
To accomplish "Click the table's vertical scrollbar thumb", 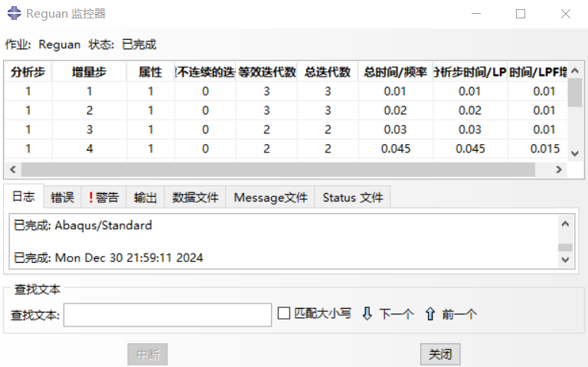I will tap(575, 93).
